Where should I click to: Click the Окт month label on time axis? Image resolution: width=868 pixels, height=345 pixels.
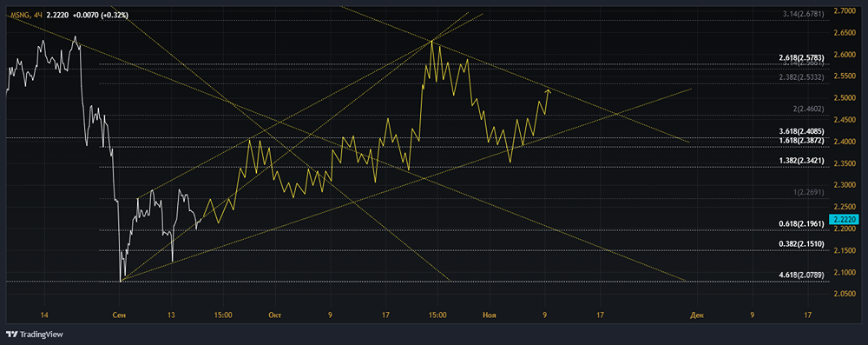pyautogui.click(x=274, y=315)
